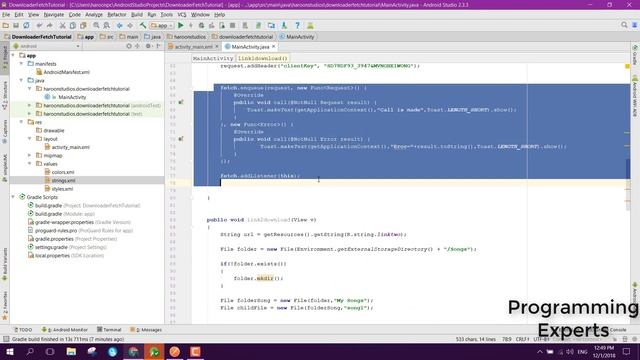Click the Windows taskbar search icon

pos(30,351)
